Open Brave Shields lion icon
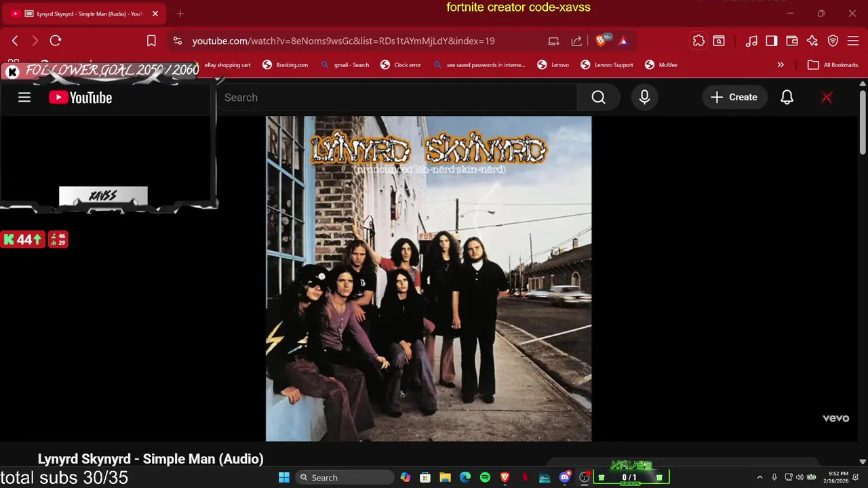The image size is (868, 488). click(601, 41)
